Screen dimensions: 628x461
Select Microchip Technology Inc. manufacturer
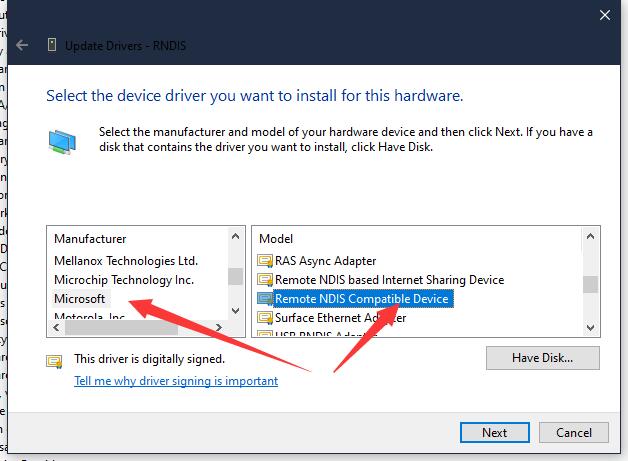click(x=124, y=280)
